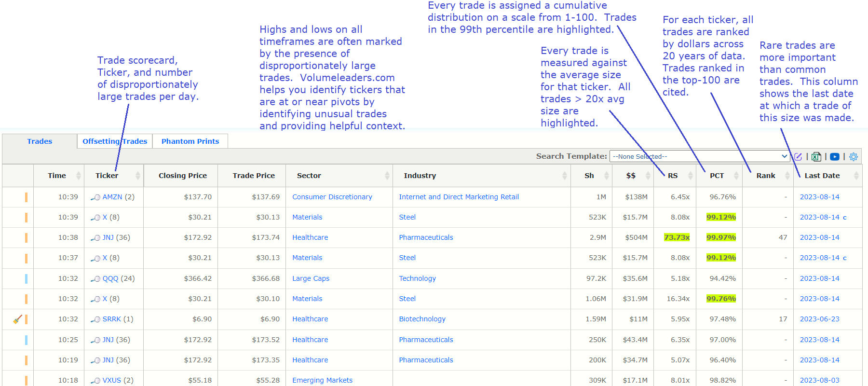This screenshot has width=868, height=386.
Task: Open the AMZN ticker link
Action: [x=112, y=197]
